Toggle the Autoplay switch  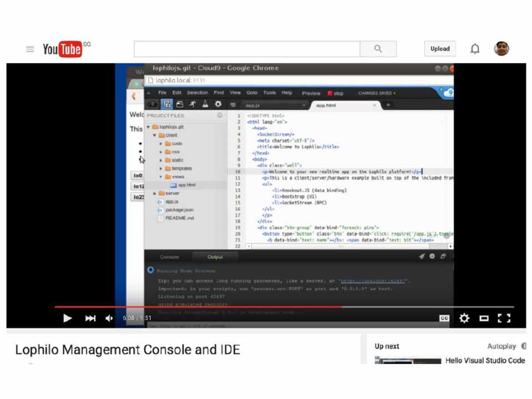coord(523,346)
